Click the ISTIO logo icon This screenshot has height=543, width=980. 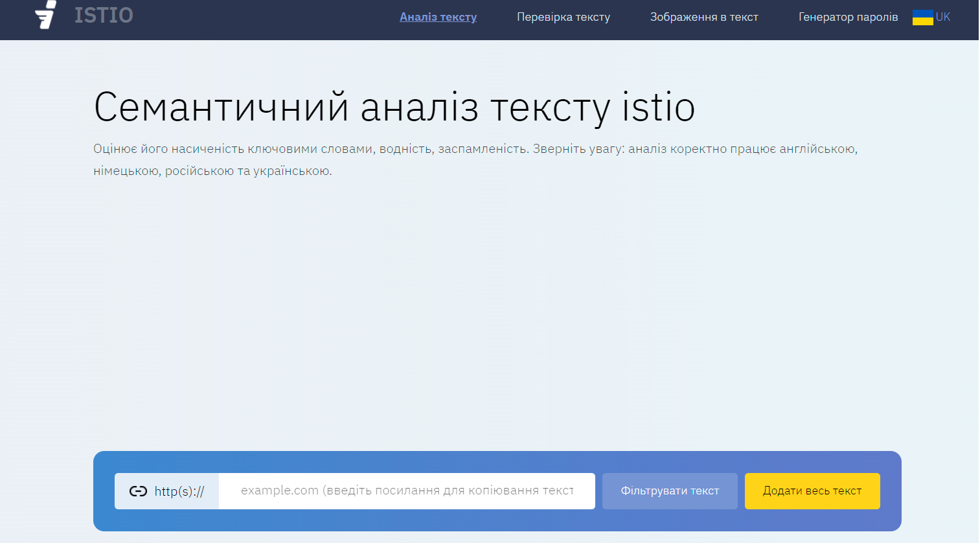pos(45,14)
